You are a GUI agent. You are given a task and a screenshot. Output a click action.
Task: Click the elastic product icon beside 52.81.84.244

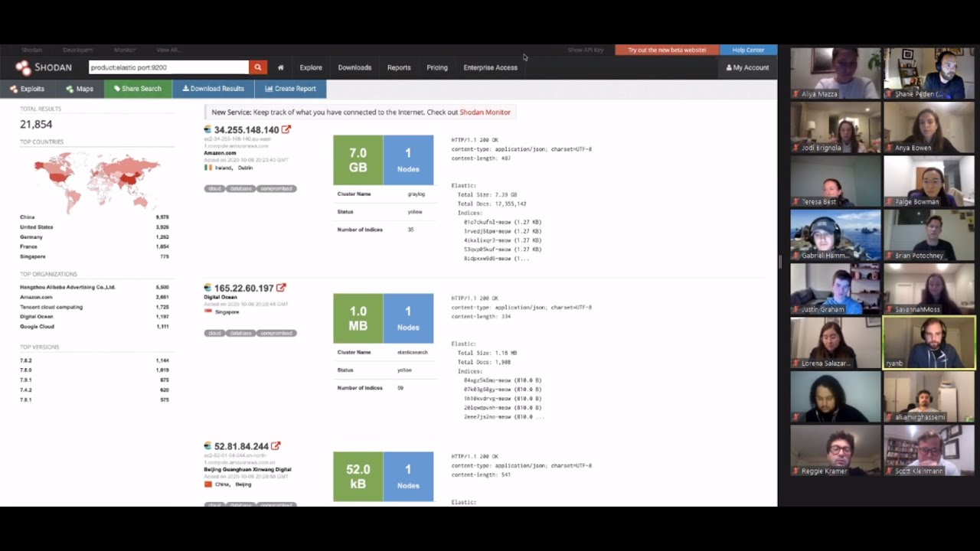coord(207,446)
